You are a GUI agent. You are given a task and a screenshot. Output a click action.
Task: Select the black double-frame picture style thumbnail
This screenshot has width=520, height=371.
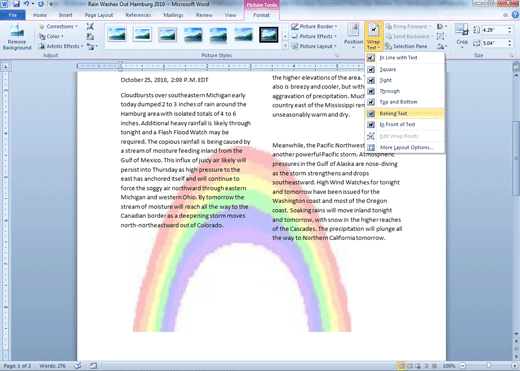pos(269,35)
